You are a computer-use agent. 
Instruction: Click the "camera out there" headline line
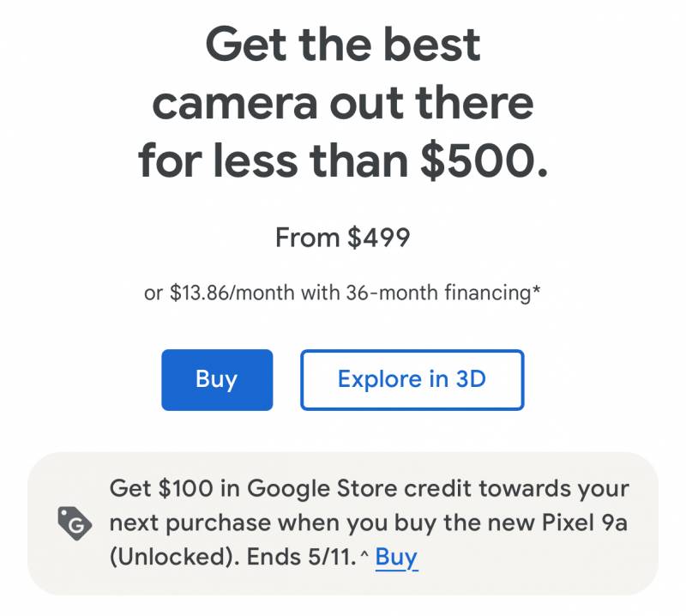tap(343, 103)
